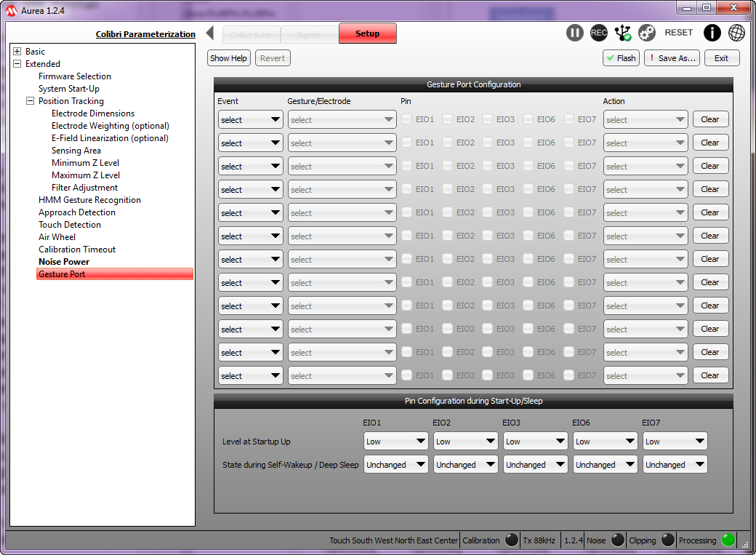The image size is (756, 555).
Task: Switch to the Setup tab
Action: tap(367, 33)
